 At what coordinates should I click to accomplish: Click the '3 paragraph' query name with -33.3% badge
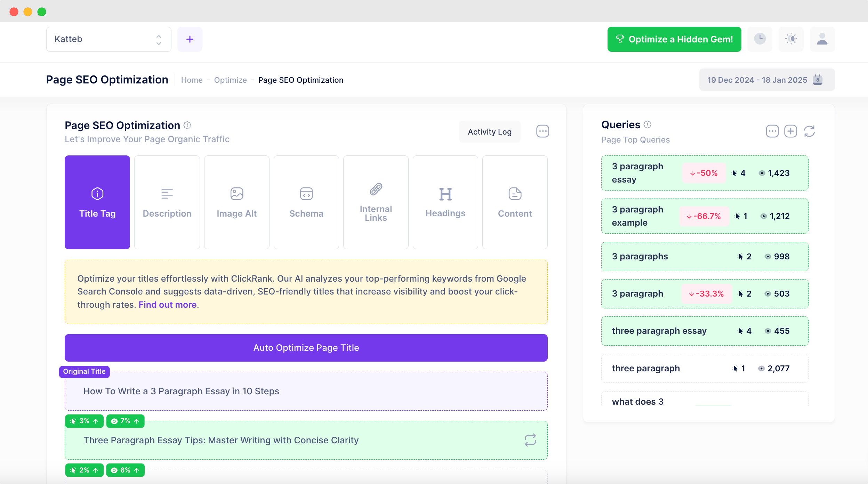click(637, 294)
